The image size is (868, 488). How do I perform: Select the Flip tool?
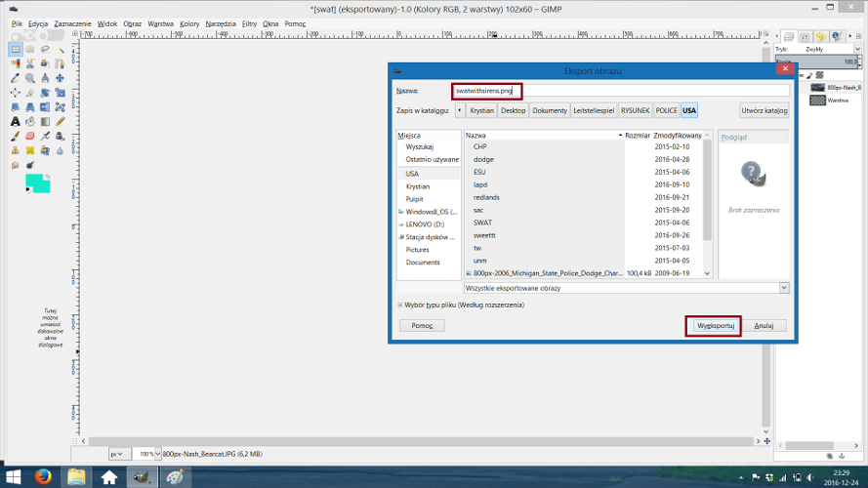pos(45,106)
